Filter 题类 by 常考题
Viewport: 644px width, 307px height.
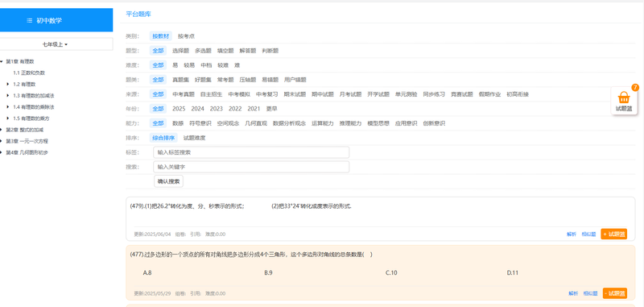pos(225,80)
